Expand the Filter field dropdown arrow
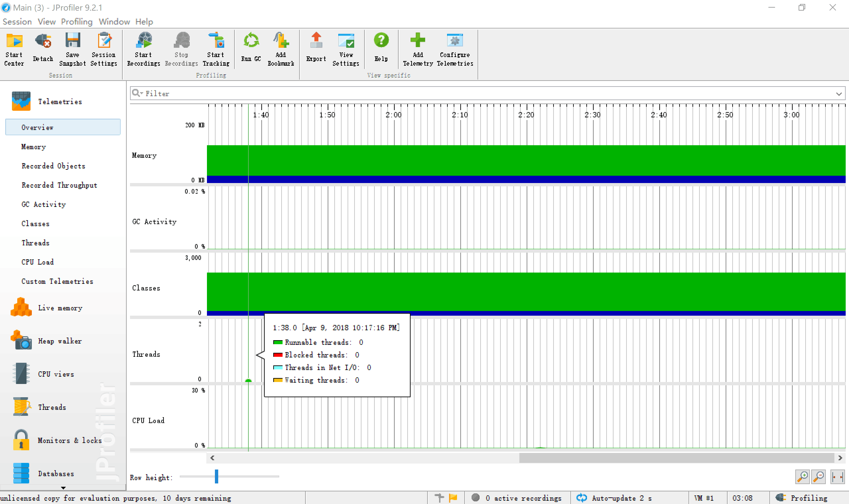This screenshot has height=504, width=849. click(x=839, y=94)
